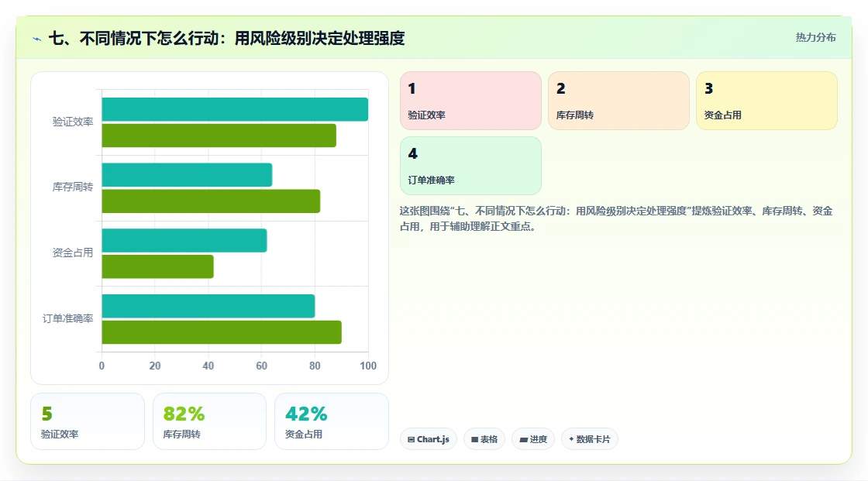
Task: Click the x-axis tick label 60
Action: pos(261,366)
